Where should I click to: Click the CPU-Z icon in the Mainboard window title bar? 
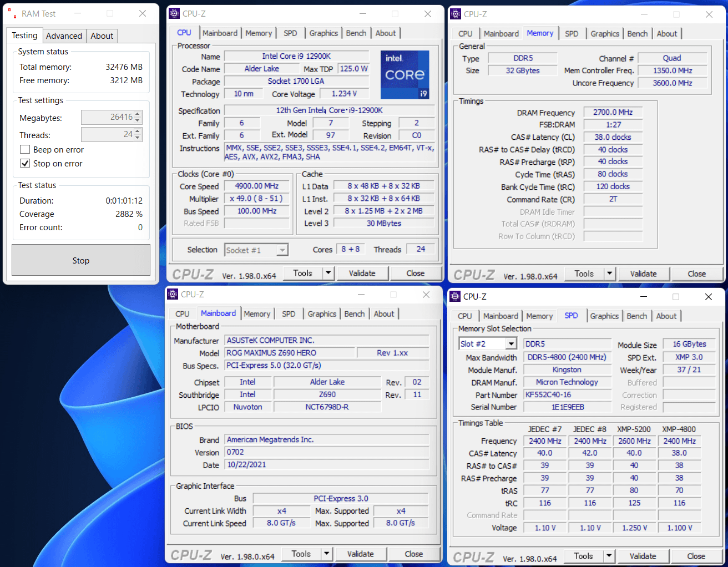pyautogui.click(x=173, y=295)
